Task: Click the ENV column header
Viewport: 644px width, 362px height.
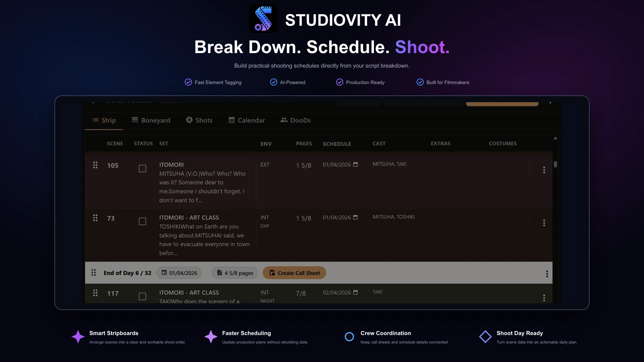Action: (266, 144)
